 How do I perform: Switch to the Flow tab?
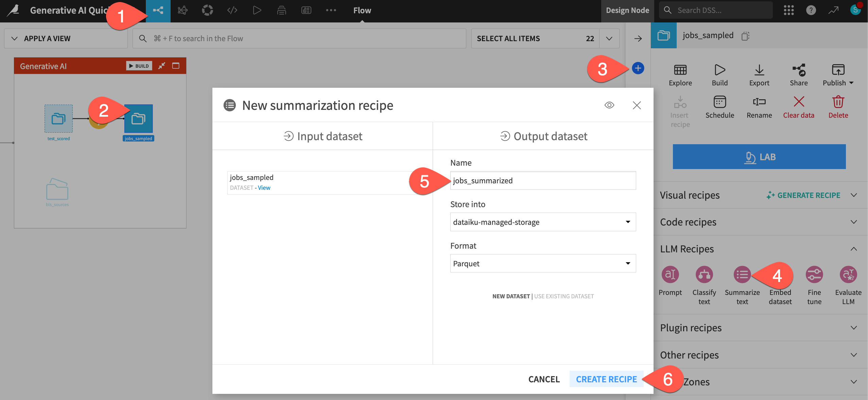pos(362,10)
